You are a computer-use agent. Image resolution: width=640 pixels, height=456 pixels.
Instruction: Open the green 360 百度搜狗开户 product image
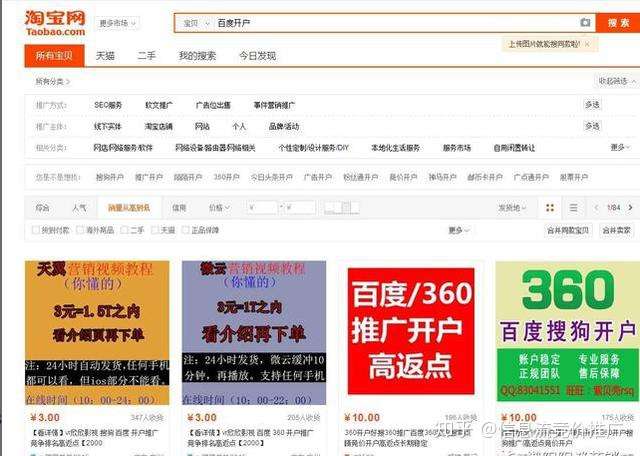click(568, 331)
